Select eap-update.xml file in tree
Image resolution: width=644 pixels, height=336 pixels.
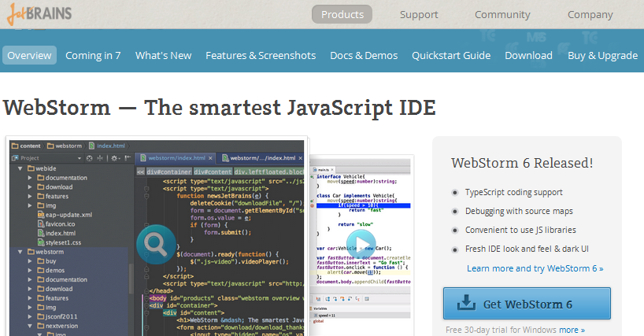coord(65,215)
